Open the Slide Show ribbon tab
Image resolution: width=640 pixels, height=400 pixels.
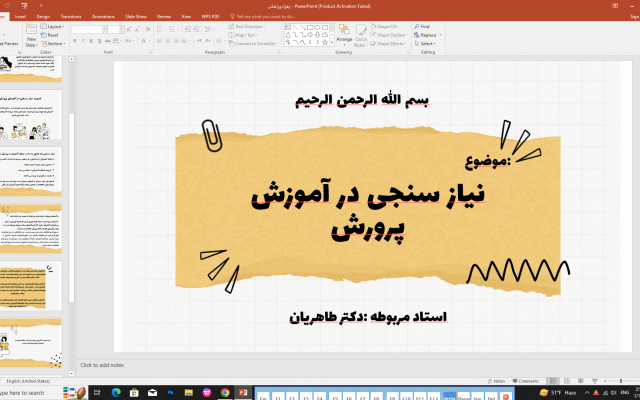pos(136,17)
